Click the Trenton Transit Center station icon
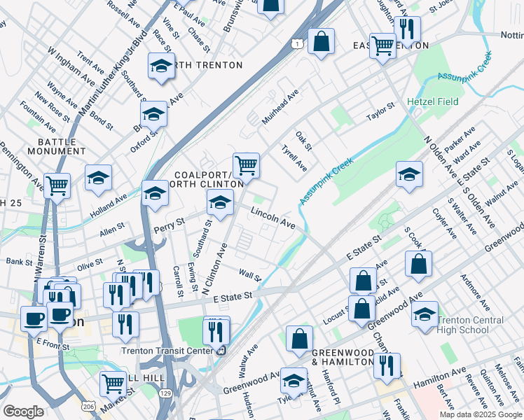 pyautogui.click(x=221, y=351)
